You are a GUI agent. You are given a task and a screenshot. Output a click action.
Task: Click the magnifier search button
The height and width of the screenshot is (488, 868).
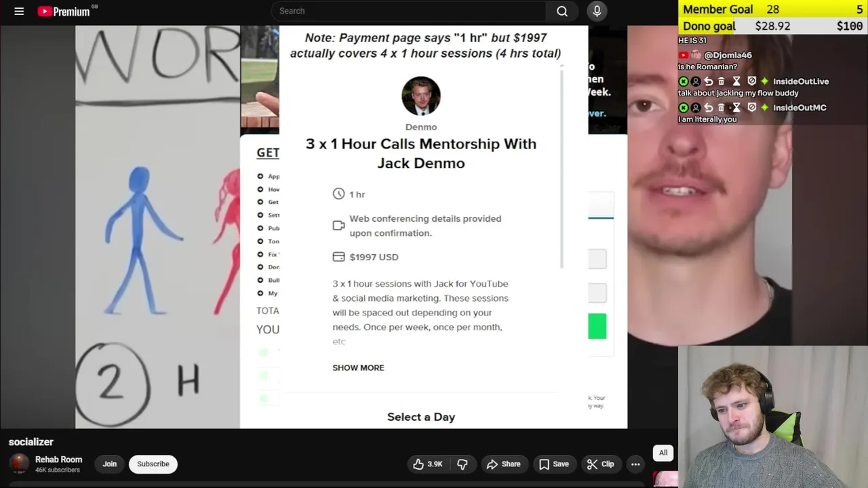562,11
